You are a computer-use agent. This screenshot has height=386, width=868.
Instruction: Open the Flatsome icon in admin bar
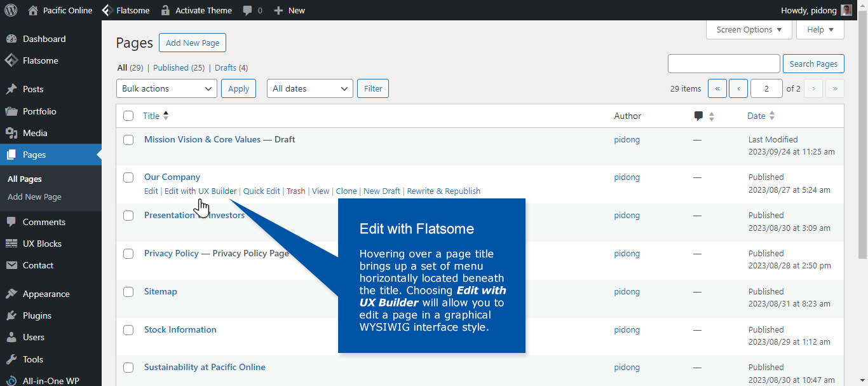[108, 10]
